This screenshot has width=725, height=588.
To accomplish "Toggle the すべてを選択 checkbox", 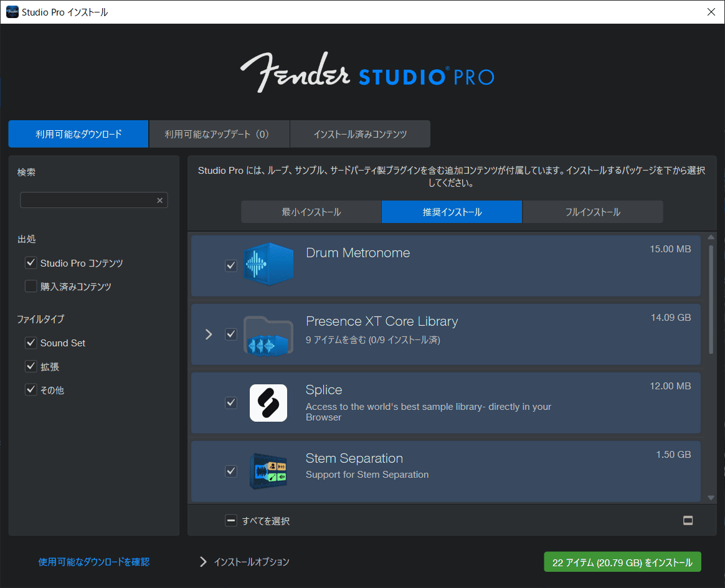I will [x=231, y=520].
